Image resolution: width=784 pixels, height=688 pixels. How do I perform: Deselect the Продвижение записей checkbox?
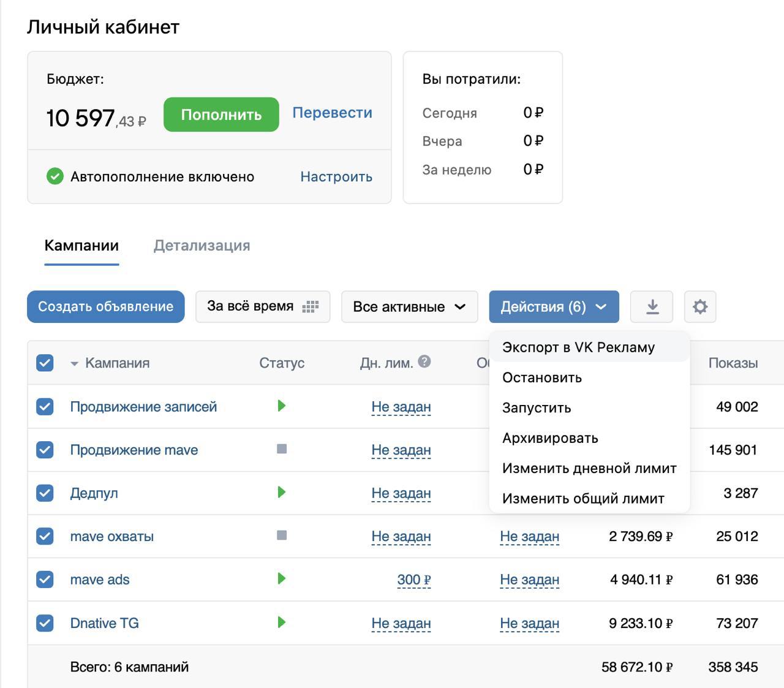coord(45,407)
